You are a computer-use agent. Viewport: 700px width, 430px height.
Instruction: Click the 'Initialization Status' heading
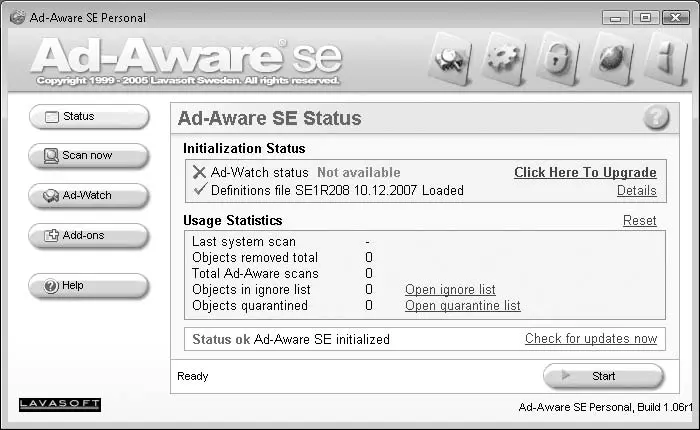[x=244, y=148]
